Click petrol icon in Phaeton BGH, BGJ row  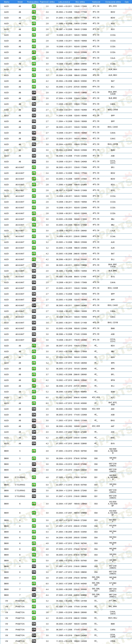[34, 618]
